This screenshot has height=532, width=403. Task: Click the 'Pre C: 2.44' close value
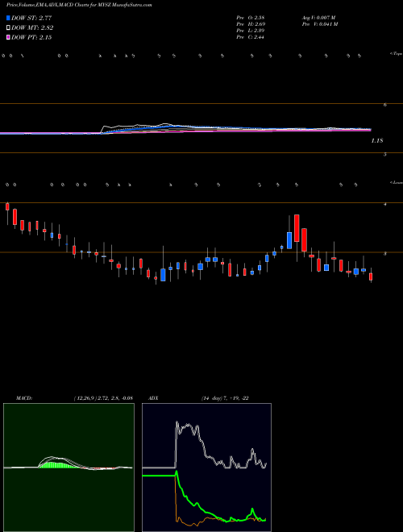tap(251, 37)
